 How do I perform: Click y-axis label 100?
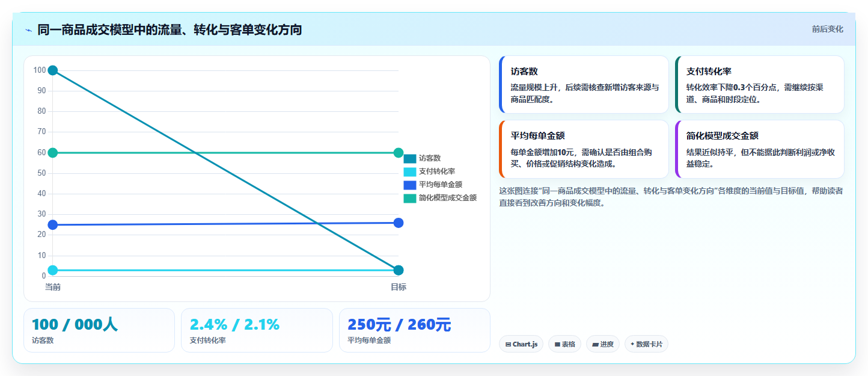(x=40, y=70)
